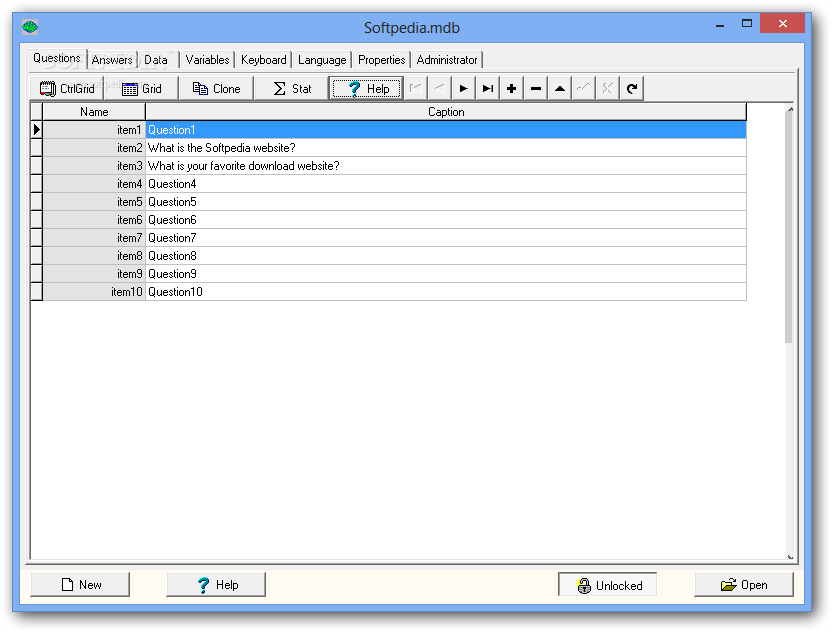Click the toolbar Help button
832x632 pixels.
pos(366,89)
